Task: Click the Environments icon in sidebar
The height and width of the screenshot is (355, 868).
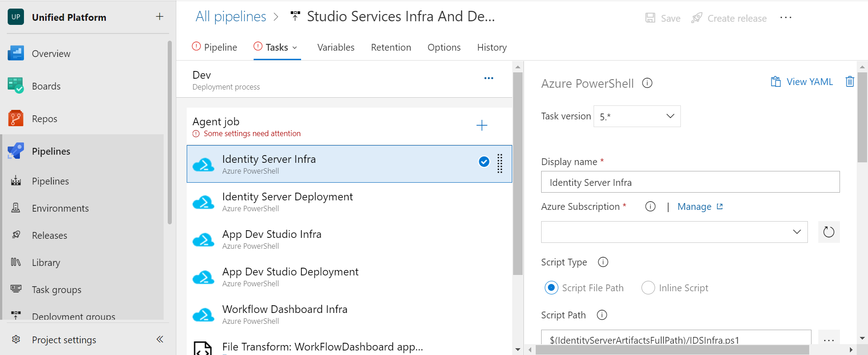Action: point(16,208)
